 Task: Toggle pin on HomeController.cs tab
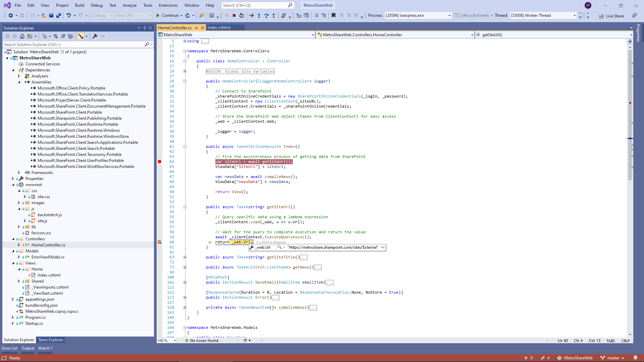197,28
